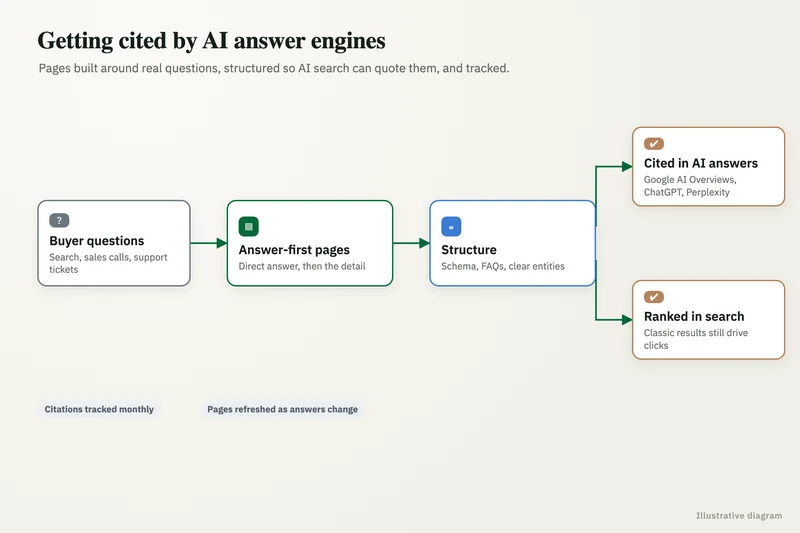The width and height of the screenshot is (800, 533).
Task: Click the green square icon in Answer-first pages
Action: [248, 226]
